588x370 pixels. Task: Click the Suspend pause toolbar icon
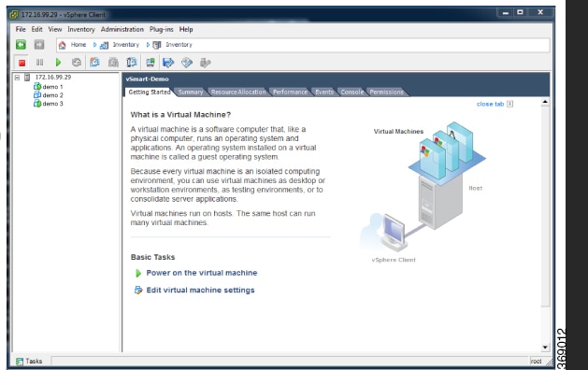[39, 63]
